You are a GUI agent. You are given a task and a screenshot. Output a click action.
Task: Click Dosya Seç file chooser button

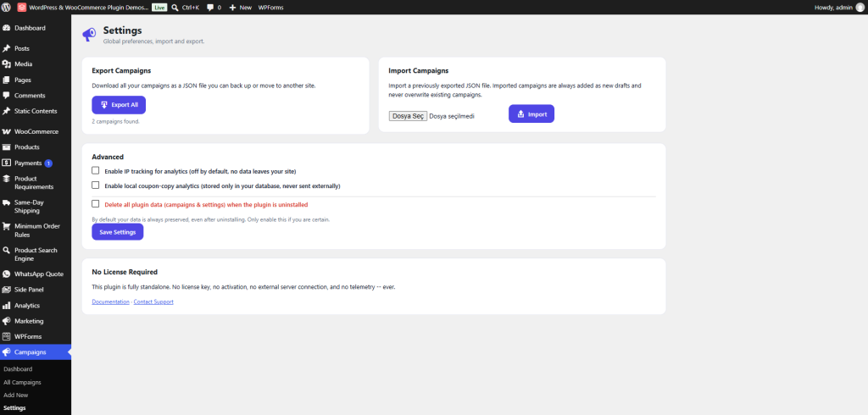coord(408,116)
